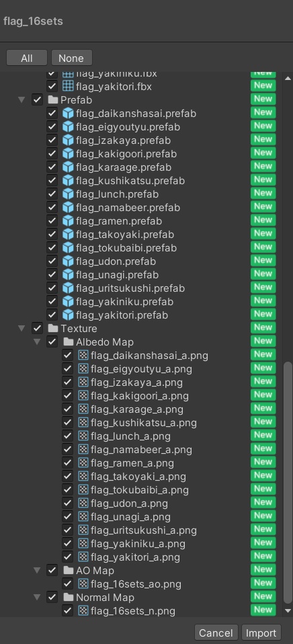Uncheck the flag_unagi_a.png checkbox
Image resolution: width=293 pixels, height=644 pixels.
[x=67, y=517]
